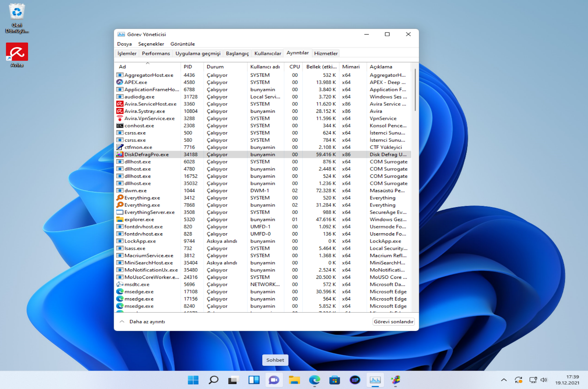This screenshot has width=588, height=389.
Task: Click the msedge.exe icon with PID 8240
Action: pyautogui.click(x=119, y=306)
